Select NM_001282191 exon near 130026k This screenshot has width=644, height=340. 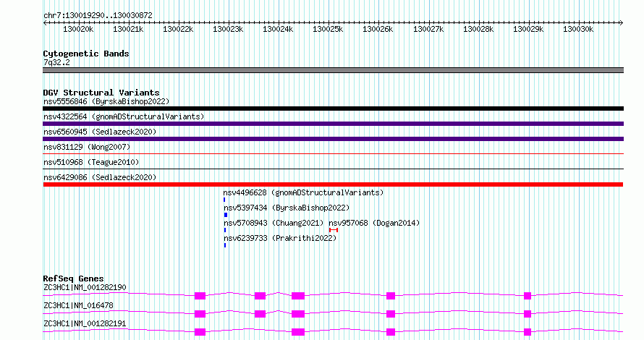coord(391,332)
